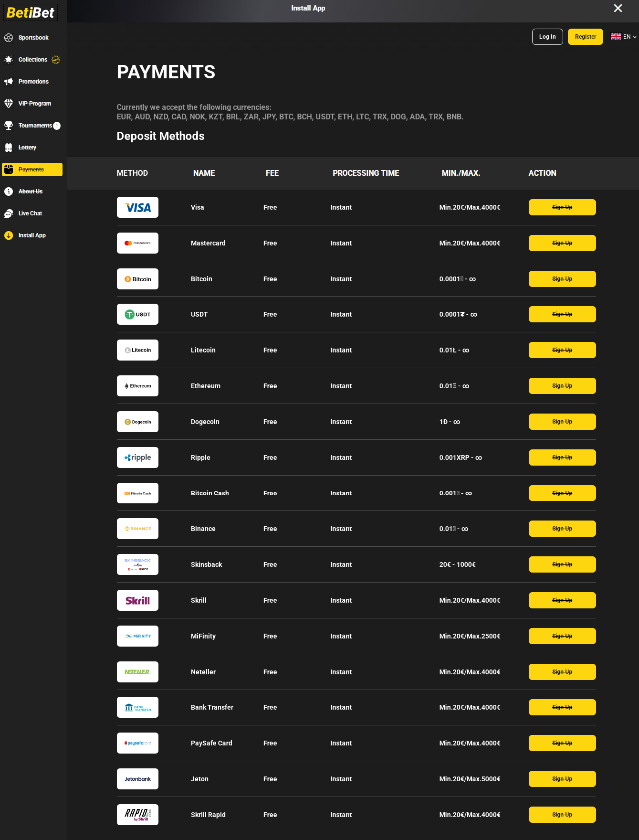The width and height of the screenshot is (639, 840).
Task: Click Sign Up in the Ripple row
Action: click(x=562, y=457)
